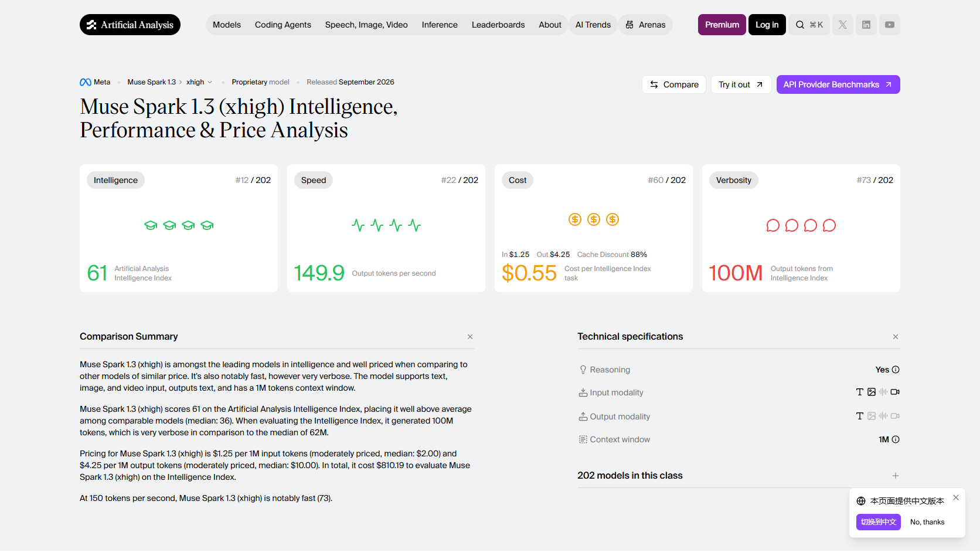Click the Cost card label
The width and height of the screenshot is (980, 552).
point(518,180)
